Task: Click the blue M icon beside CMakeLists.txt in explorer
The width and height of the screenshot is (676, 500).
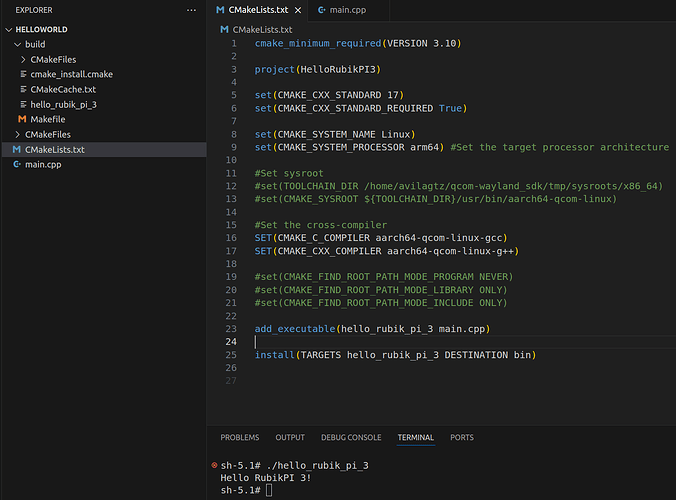Action: point(17,149)
